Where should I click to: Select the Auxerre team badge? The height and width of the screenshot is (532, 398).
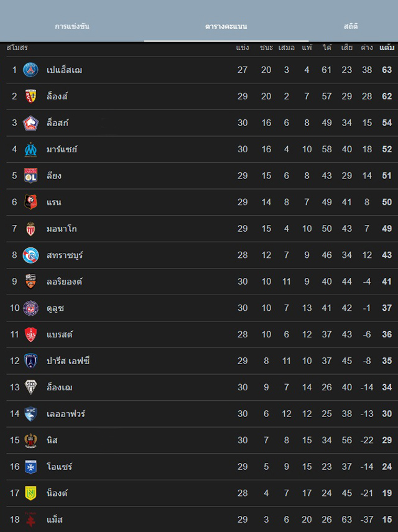click(x=30, y=467)
